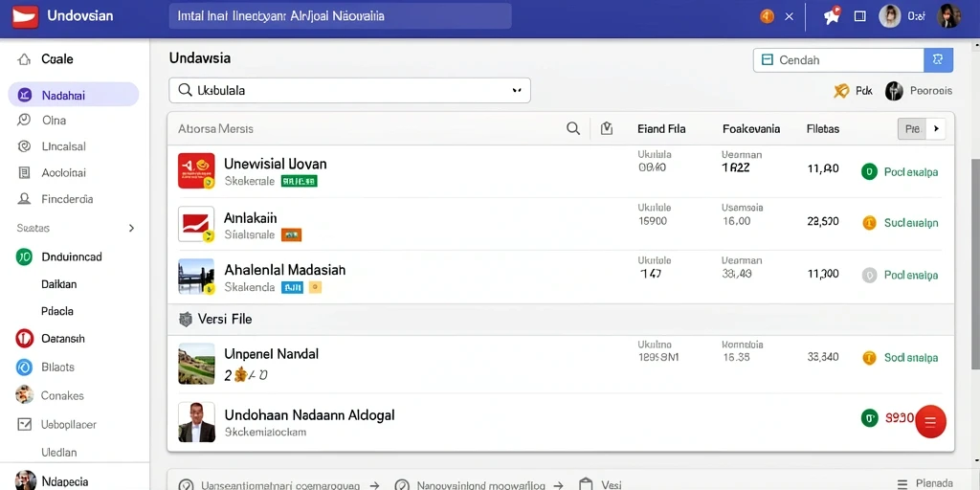Click the magnifier icon in table header

tap(573, 129)
